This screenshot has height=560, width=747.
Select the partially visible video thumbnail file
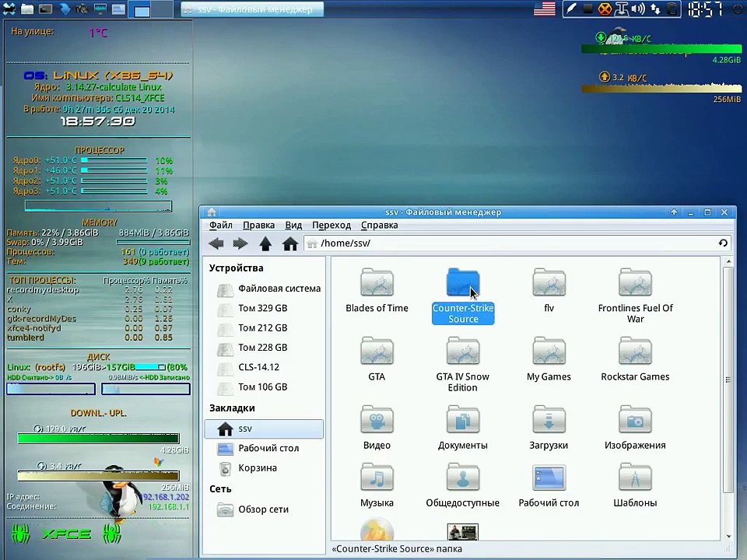point(462,532)
